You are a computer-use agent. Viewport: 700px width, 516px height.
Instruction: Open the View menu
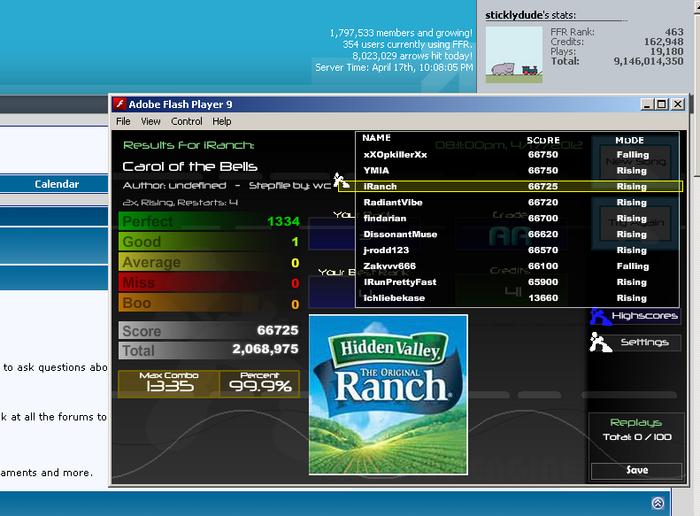[x=150, y=121]
